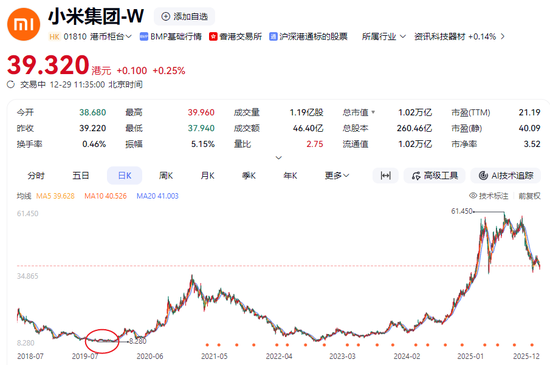This screenshot has height=365, width=550.
Task: Click the 2023-03 date axis label
Action: tap(342, 356)
